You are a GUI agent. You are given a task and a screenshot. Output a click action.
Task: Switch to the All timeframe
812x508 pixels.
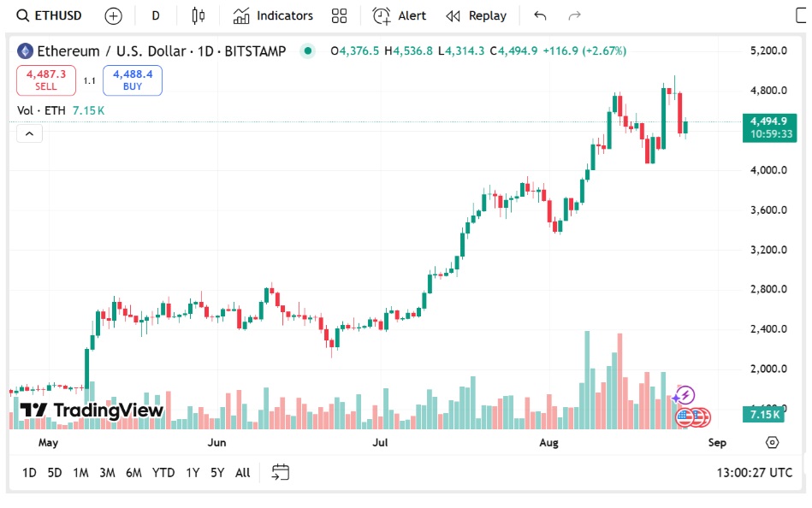tap(242, 471)
